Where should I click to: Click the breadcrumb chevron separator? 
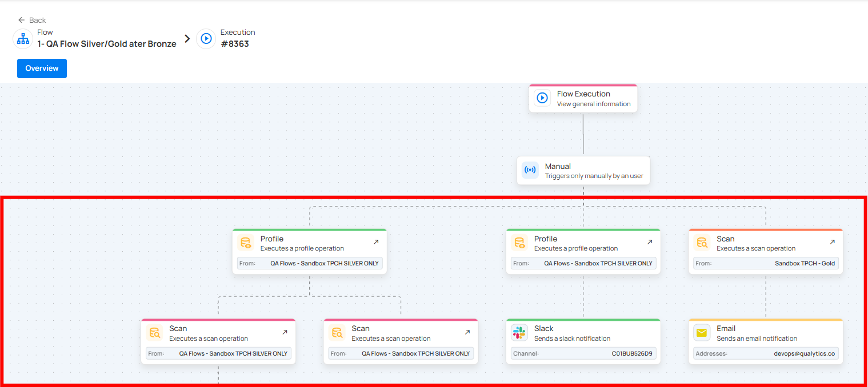pos(187,39)
